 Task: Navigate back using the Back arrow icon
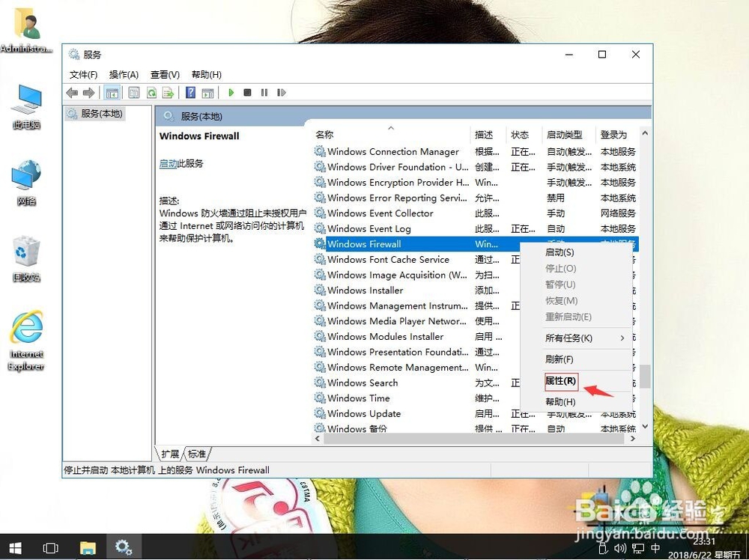[72, 92]
